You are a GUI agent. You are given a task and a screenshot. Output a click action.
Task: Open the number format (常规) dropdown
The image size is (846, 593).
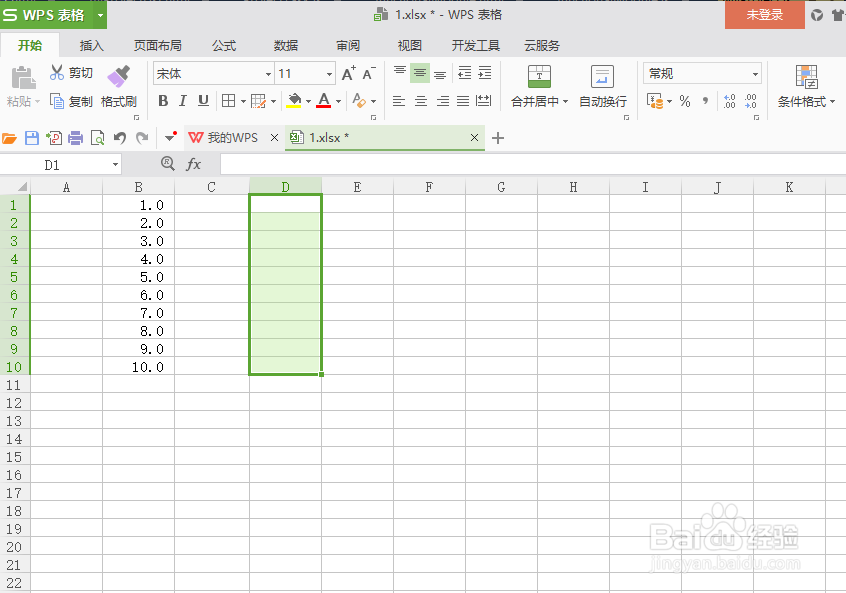[x=758, y=73]
